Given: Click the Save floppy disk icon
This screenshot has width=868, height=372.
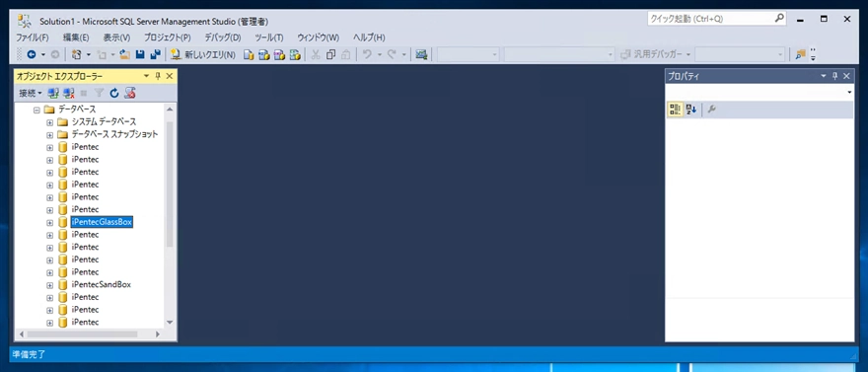Looking at the screenshot, I should point(141,54).
